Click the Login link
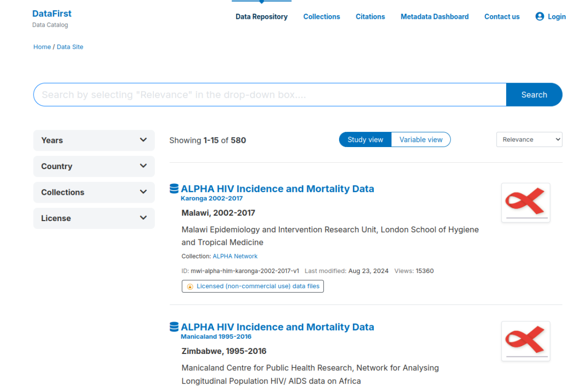 coord(551,17)
